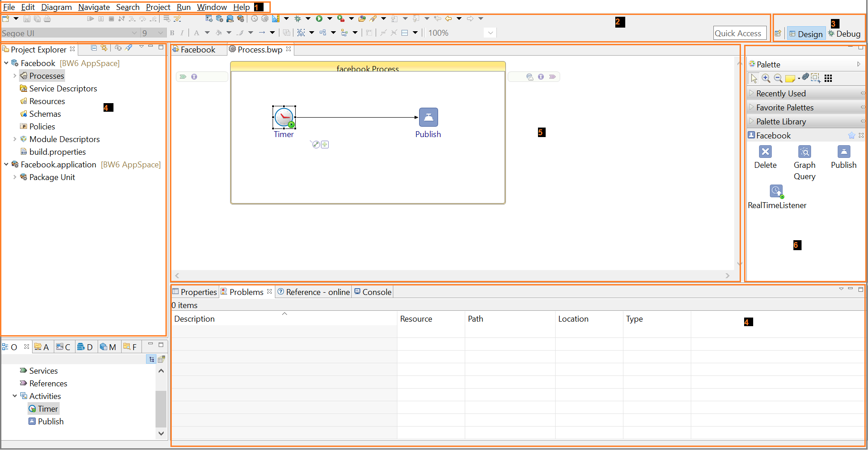868x451 pixels.
Task: Click the Print toolbar icon
Action: click(47, 19)
